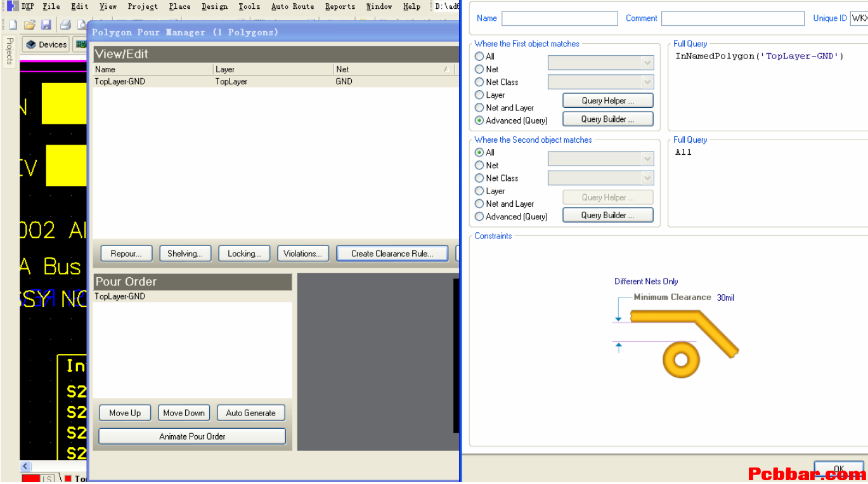Screen dimensions: 868x484
Task: Open the Auto Route menu
Action: click(293, 6)
